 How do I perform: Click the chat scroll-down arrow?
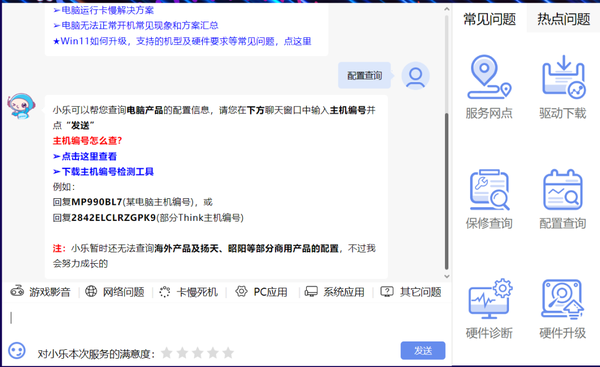(x=447, y=276)
